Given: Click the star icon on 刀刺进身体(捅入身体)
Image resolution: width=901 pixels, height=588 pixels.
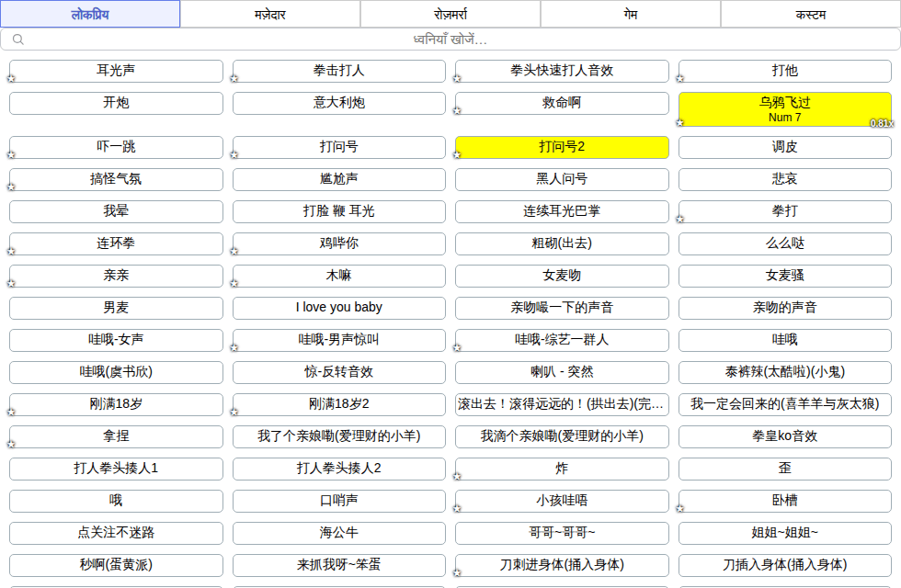Looking at the screenshot, I should click(457, 573).
